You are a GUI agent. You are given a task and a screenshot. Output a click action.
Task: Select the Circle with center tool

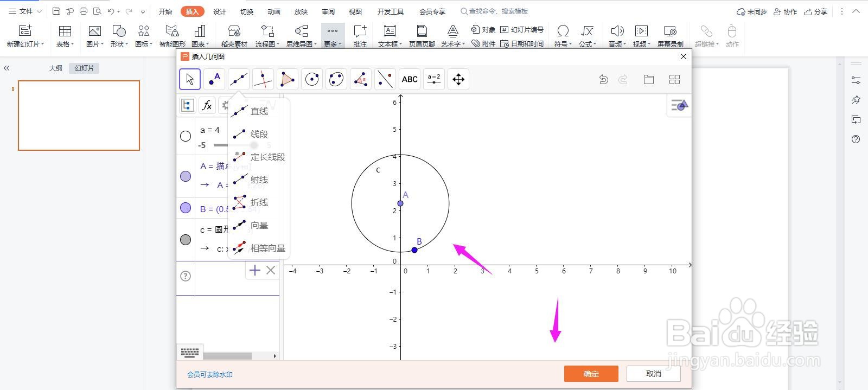click(312, 79)
